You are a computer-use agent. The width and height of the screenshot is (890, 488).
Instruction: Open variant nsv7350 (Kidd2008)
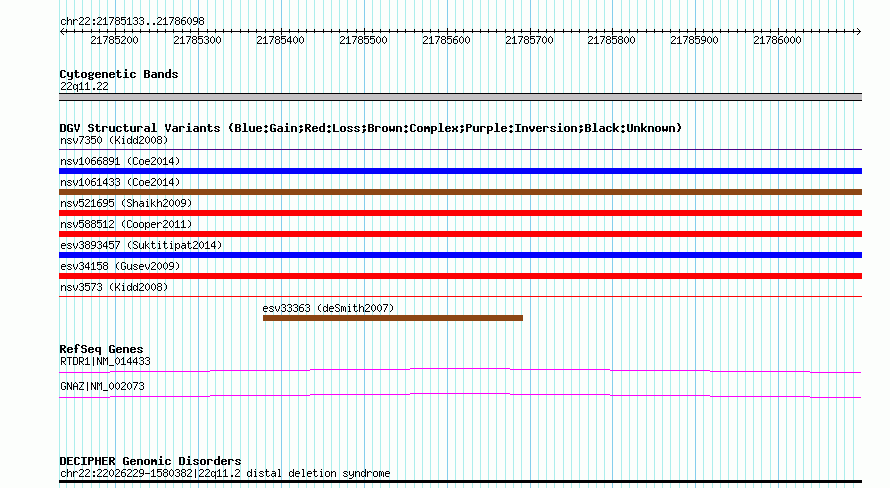point(114,140)
